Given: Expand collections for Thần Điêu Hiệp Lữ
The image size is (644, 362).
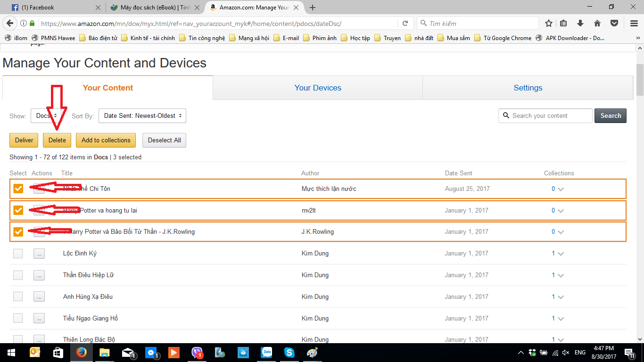Looking at the screenshot, I should coord(561,275).
